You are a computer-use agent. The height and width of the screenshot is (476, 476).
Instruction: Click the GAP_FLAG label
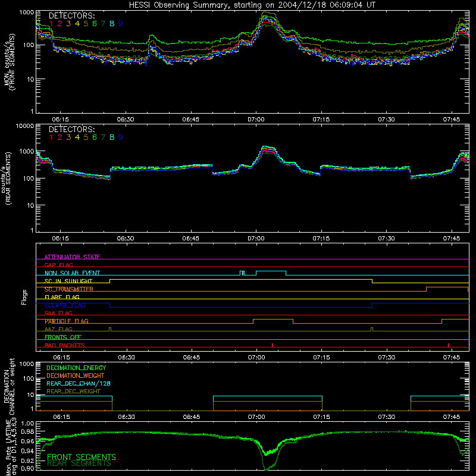58,265
